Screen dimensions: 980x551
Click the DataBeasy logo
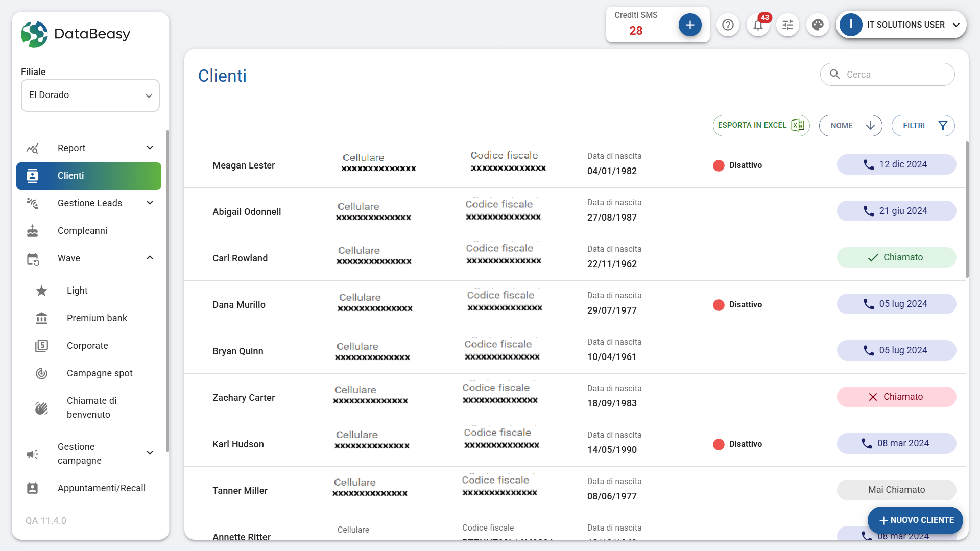click(x=76, y=34)
